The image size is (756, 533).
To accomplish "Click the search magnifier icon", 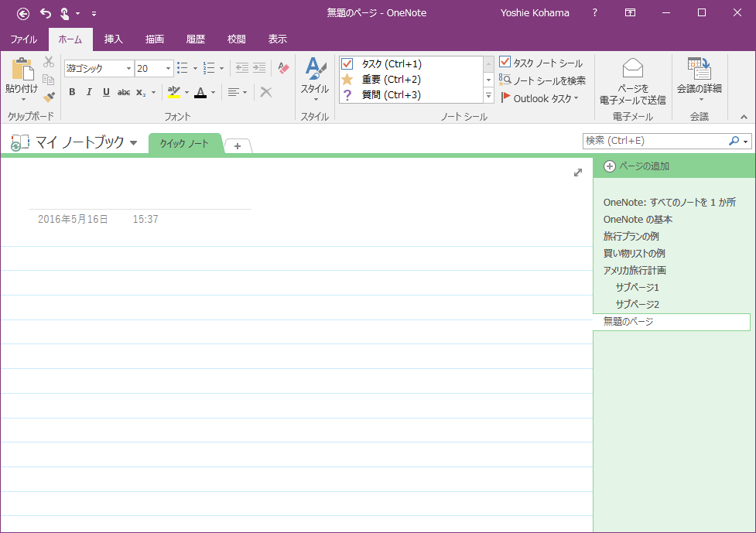I will (734, 141).
